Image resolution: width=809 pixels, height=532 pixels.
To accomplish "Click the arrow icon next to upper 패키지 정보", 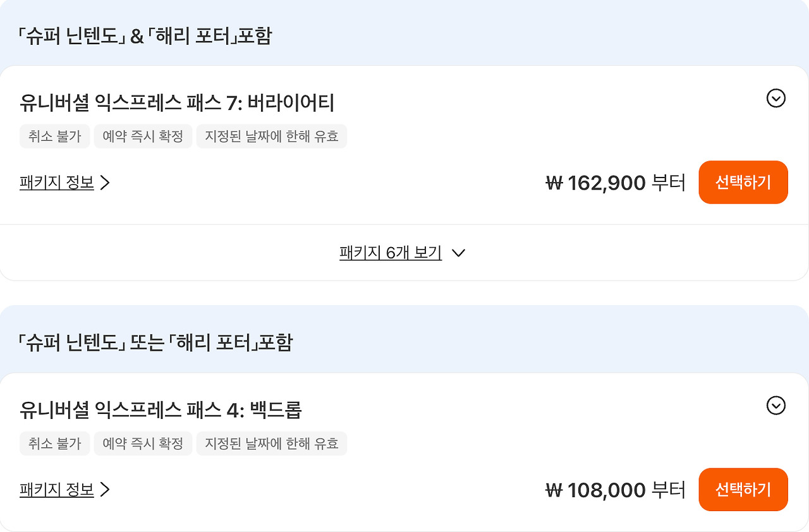I will pos(105,183).
